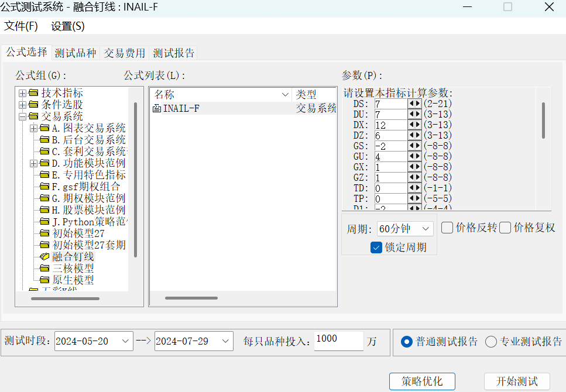Decrease DX parameter with left arrow

(411, 125)
